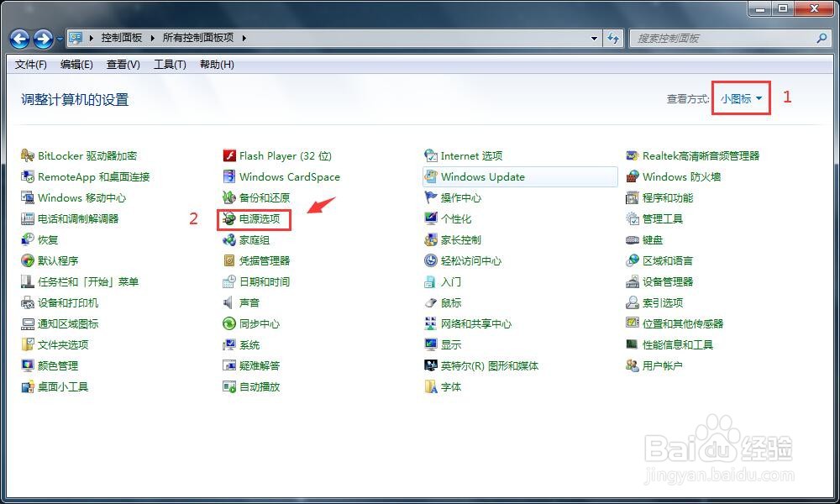This screenshot has height=504, width=840.
Task: Expand the arrow after 所有控制面板项 breadcrumb
Action: [244, 38]
